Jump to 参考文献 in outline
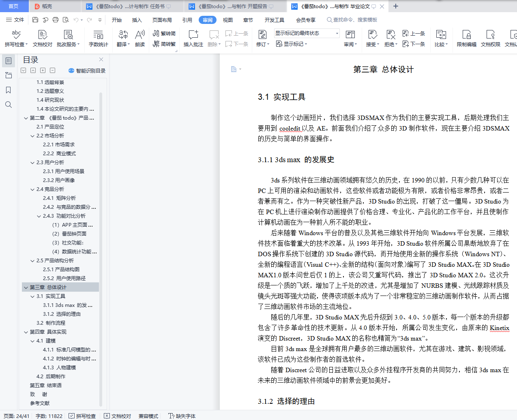 pos(40,403)
